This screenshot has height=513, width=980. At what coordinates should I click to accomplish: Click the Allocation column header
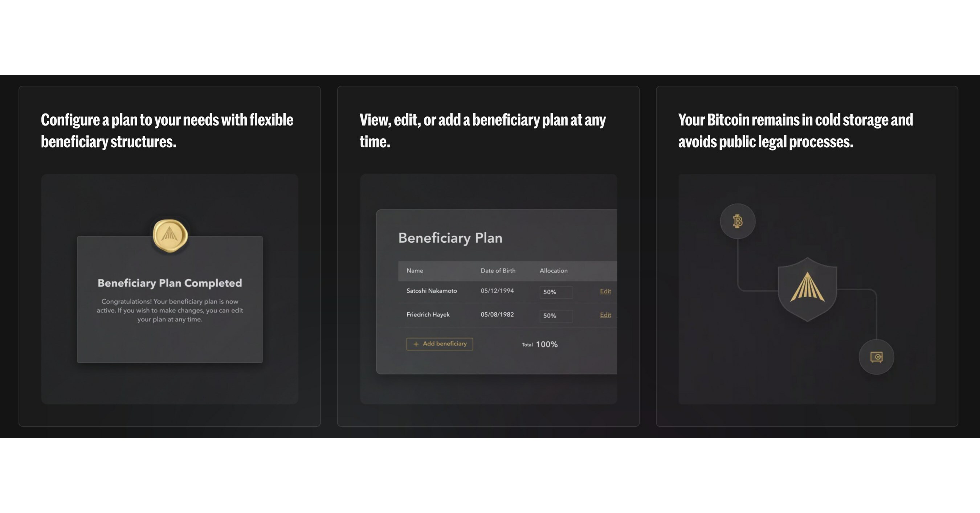(553, 271)
